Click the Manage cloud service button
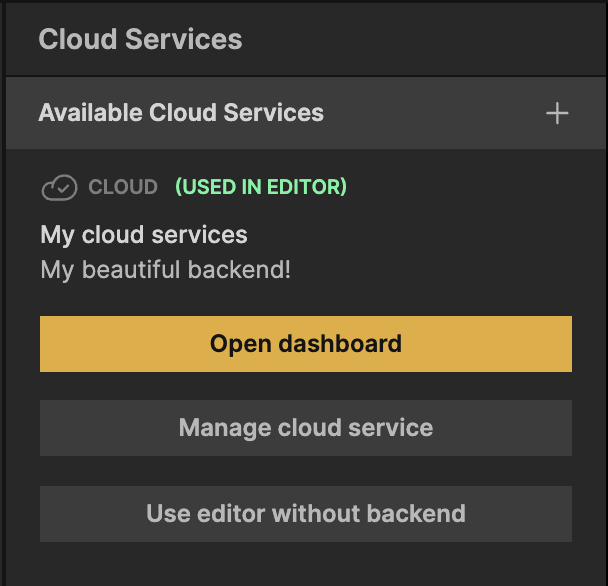This screenshot has width=608, height=586. [305, 428]
